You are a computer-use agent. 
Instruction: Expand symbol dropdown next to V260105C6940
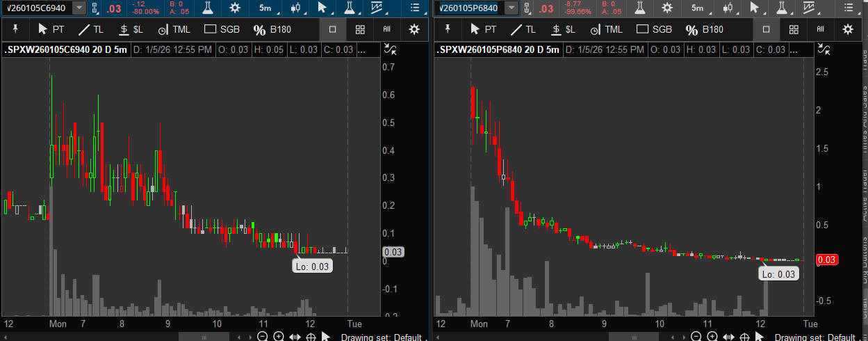tap(79, 8)
